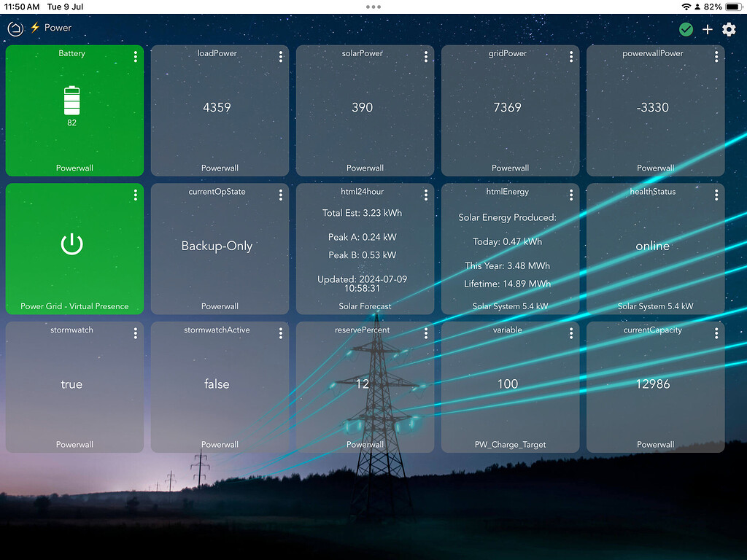Select the Backup-Only currentOpState tile
This screenshot has height=560, width=747.
coord(219,248)
